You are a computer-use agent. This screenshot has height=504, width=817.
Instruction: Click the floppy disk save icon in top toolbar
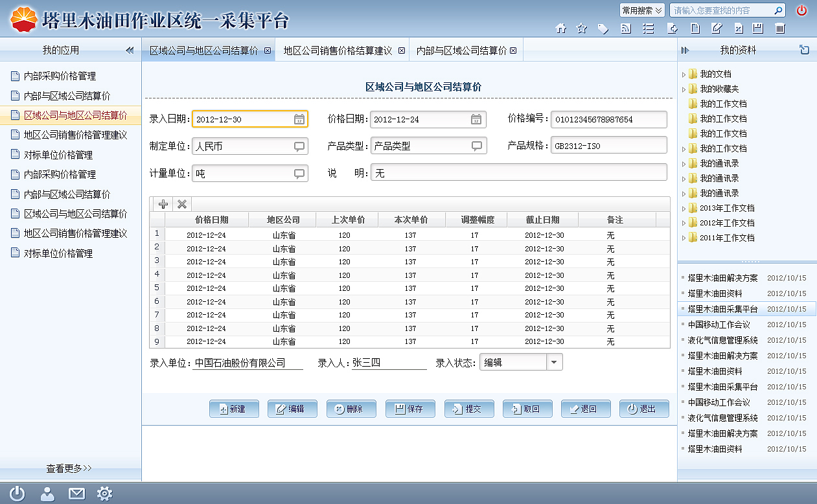[x=758, y=29]
